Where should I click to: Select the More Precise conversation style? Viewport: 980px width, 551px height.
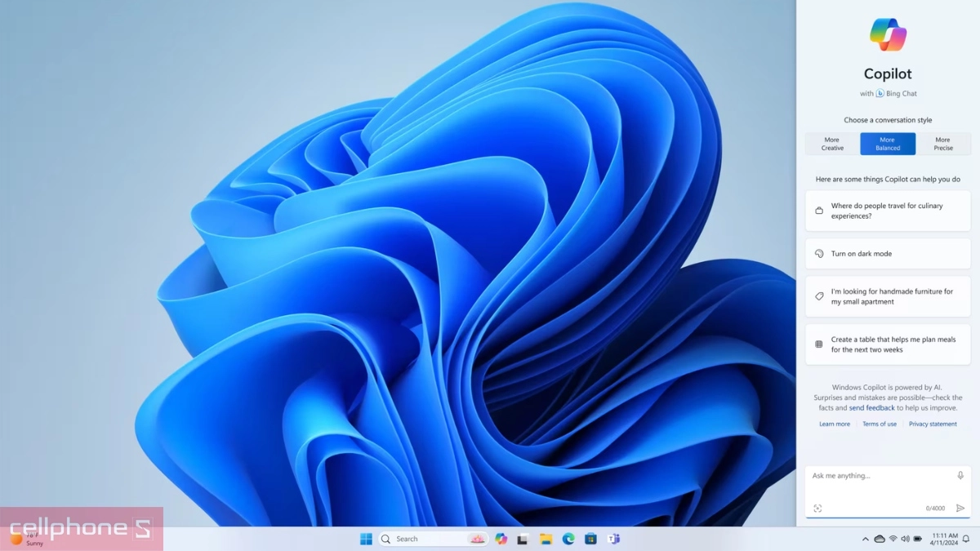click(x=943, y=144)
